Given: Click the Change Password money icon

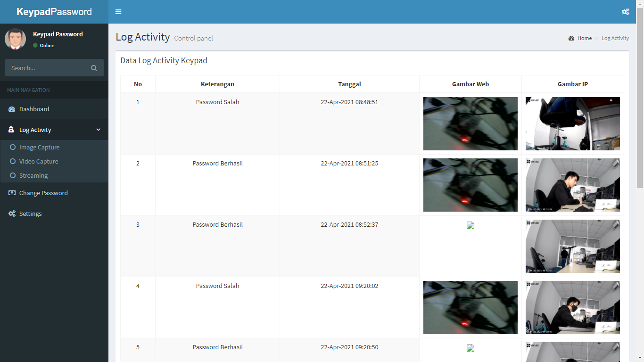Looking at the screenshot, I should click(12, 193).
